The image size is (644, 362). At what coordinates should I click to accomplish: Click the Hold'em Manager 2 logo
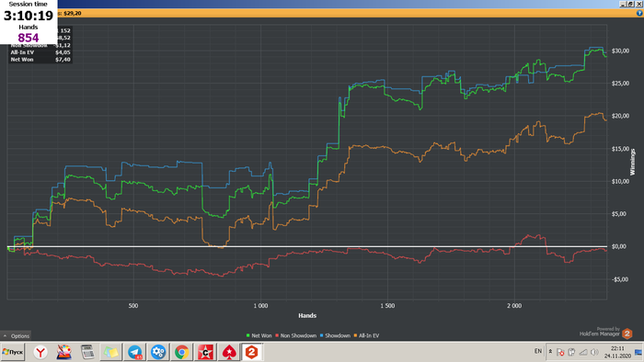(x=627, y=334)
